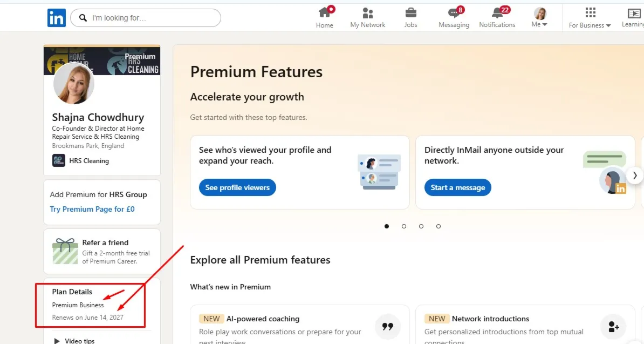Open the Learning video icon

click(634, 13)
